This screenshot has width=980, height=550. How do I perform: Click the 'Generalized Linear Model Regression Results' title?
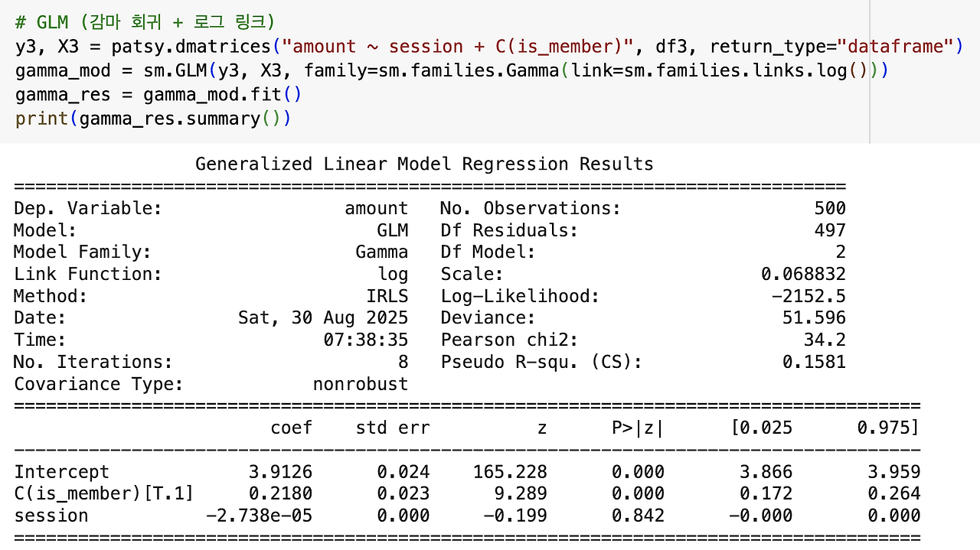click(x=424, y=164)
